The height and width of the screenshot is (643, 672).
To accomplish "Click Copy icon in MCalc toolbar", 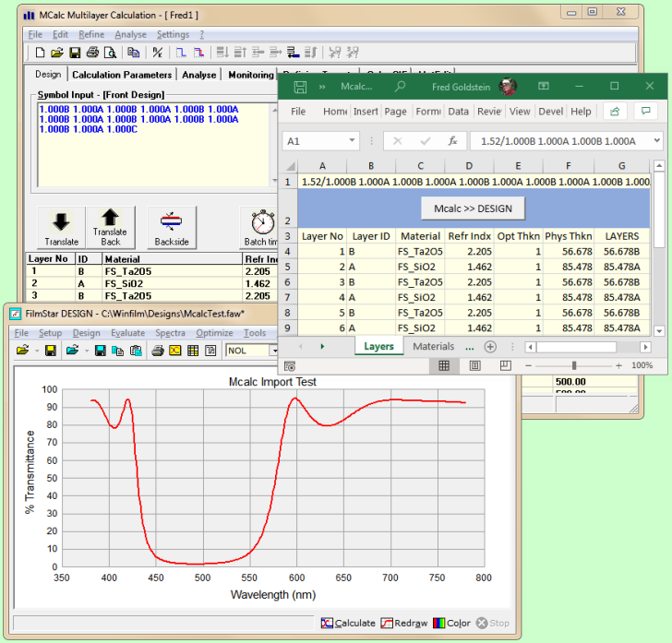I will (x=134, y=53).
